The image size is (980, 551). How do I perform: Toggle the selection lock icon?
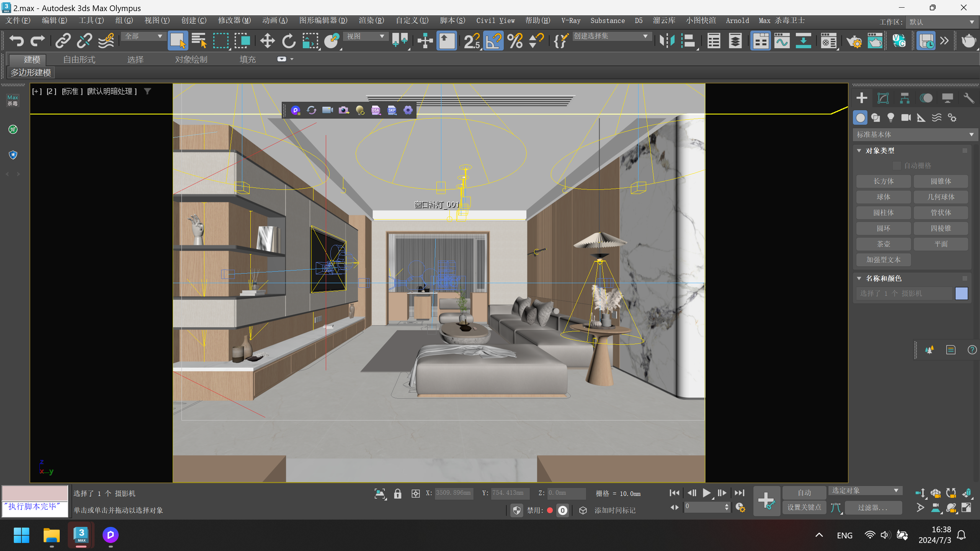[x=398, y=494]
